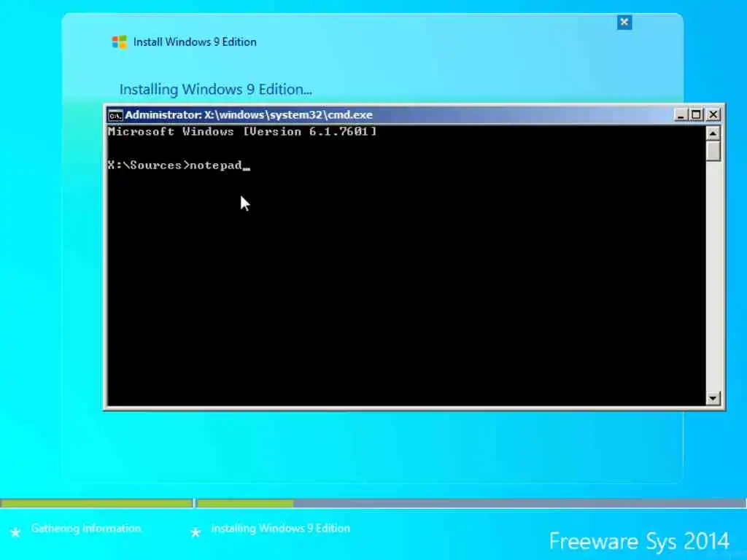
Task: Click the command prompt scrollbar down arrow
Action: point(713,397)
